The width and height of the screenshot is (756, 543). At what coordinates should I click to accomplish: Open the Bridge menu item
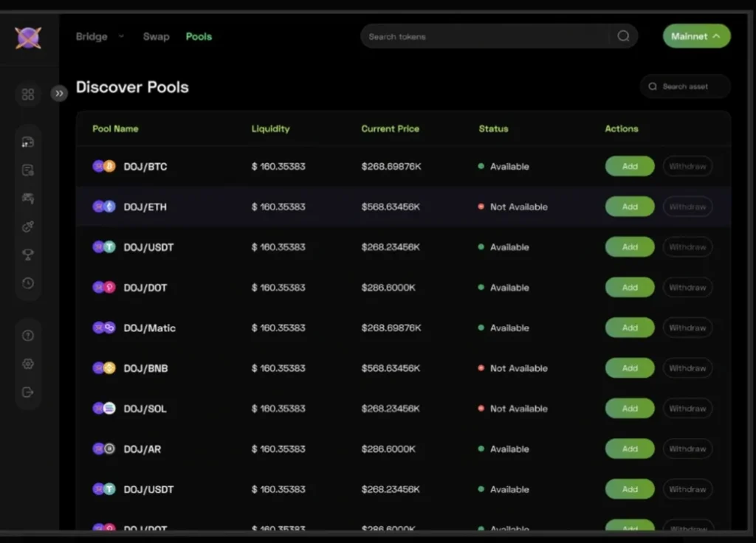tap(92, 37)
